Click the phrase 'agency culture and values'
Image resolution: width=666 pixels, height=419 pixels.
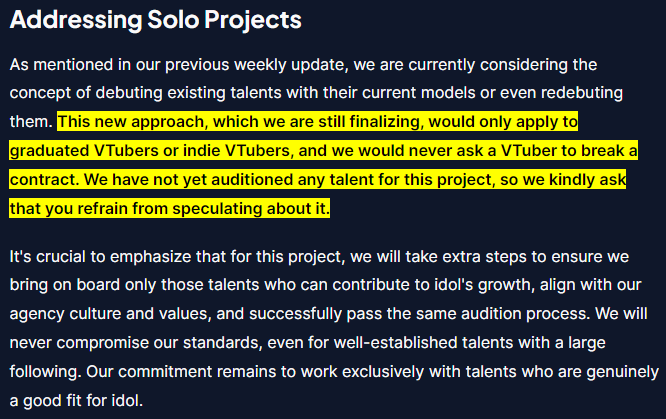pyautogui.click(x=110, y=314)
